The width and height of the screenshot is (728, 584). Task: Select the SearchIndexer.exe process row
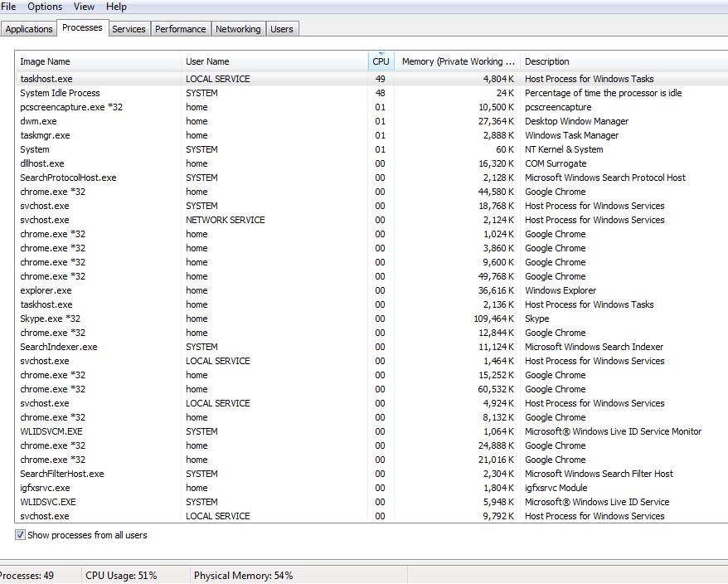(x=59, y=347)
